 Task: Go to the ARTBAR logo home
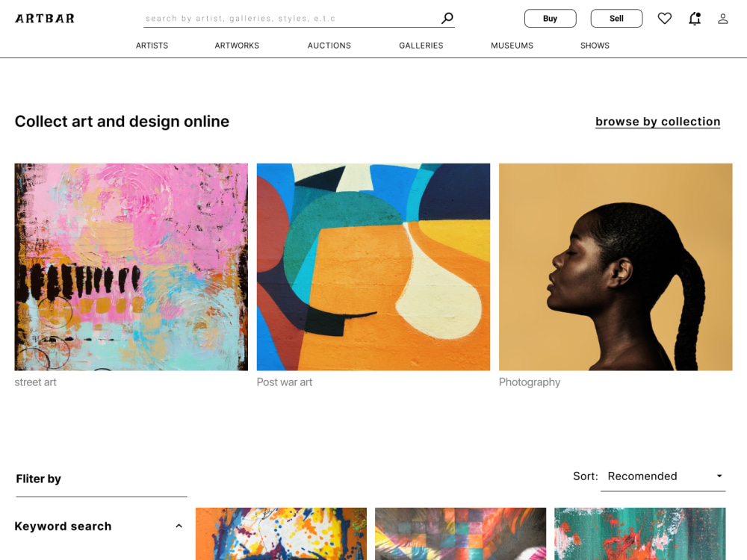pos(45,19)
